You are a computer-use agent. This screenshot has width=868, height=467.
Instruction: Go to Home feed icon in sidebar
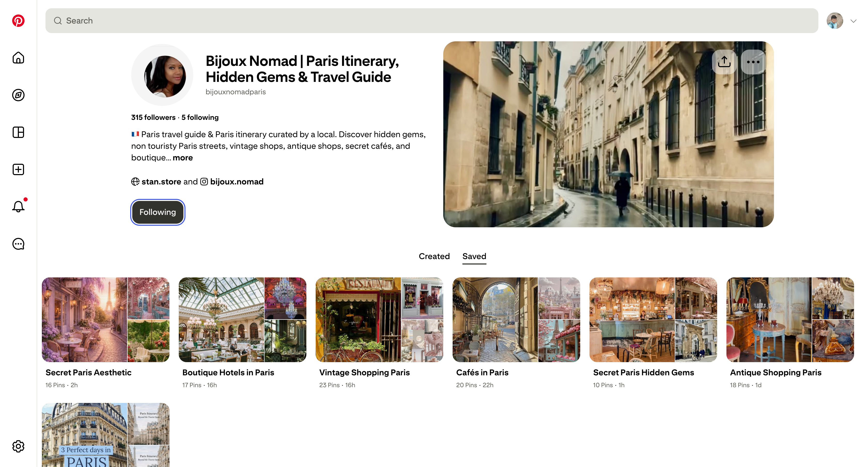point(18,58)
